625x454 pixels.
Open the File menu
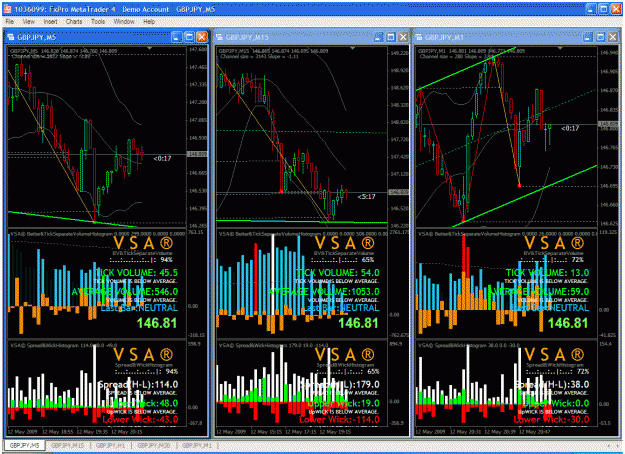click(10, 22)
